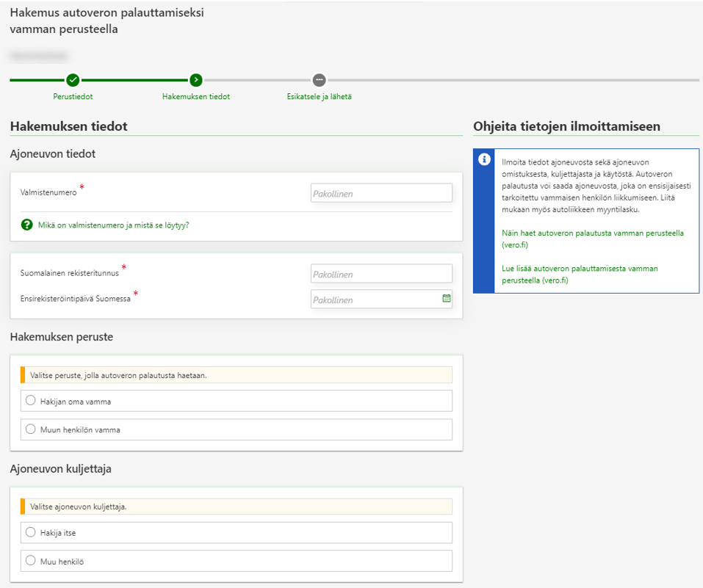Click the Esikatsele ja lähetä step icon
This screenshot has height=588, width=703.
pyautogui.click(x=319, y=80)
